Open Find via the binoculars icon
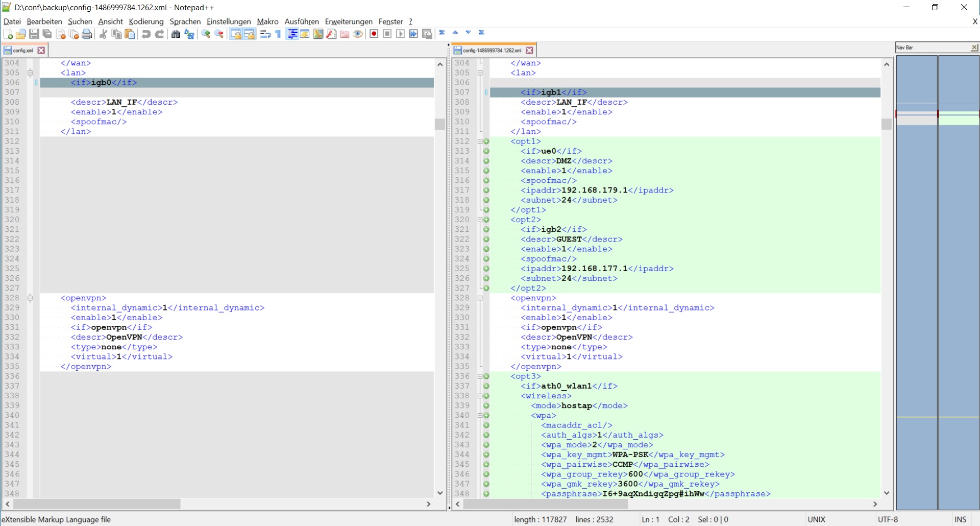Image resolution: width=980 pixels, height=526 pixels. pyautogui.click(x=176, y=34)
